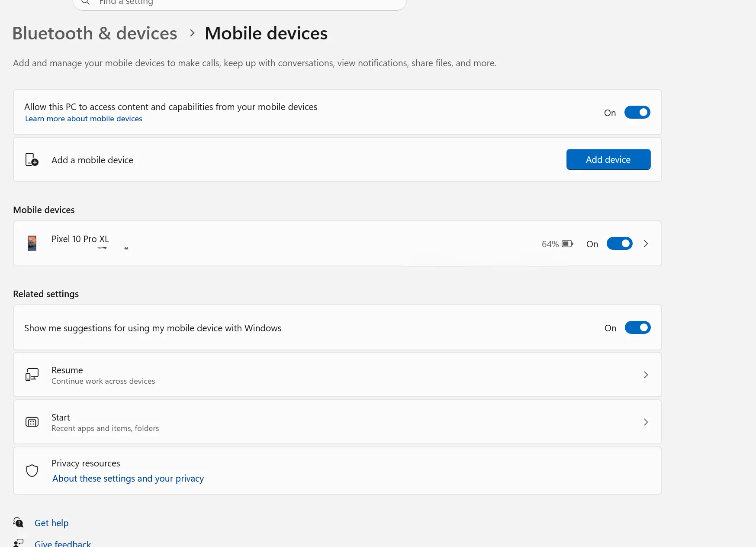Open Resume settings via its chevron
The image size is (756, 547).
[x=646, y=375]
